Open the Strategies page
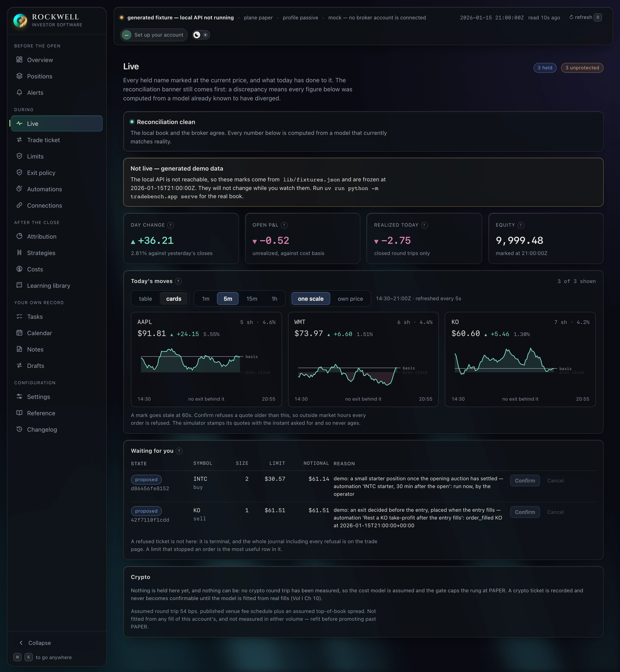620x672 pixels. [x=57, y=253]
